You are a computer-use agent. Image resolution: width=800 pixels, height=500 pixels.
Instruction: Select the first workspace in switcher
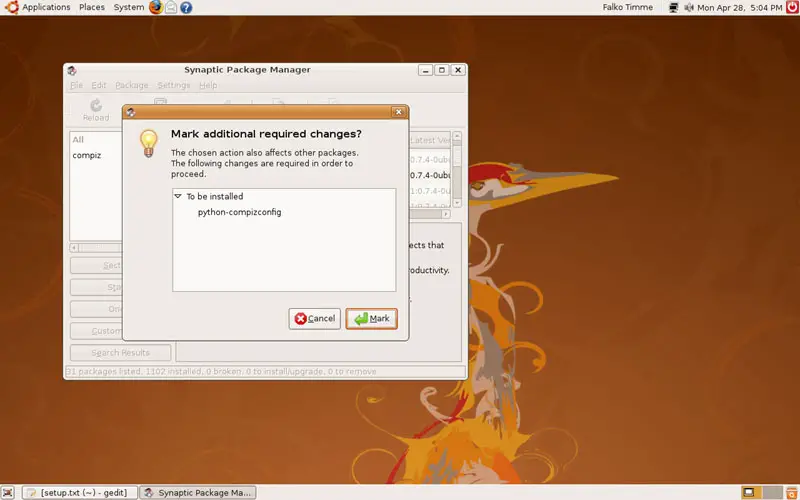click(749, 492)
